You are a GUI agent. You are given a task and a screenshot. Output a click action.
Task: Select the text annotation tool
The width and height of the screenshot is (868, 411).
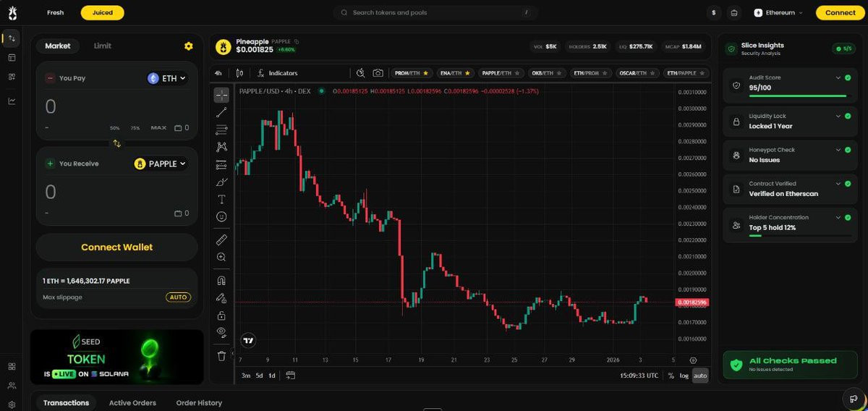(221, 199)
